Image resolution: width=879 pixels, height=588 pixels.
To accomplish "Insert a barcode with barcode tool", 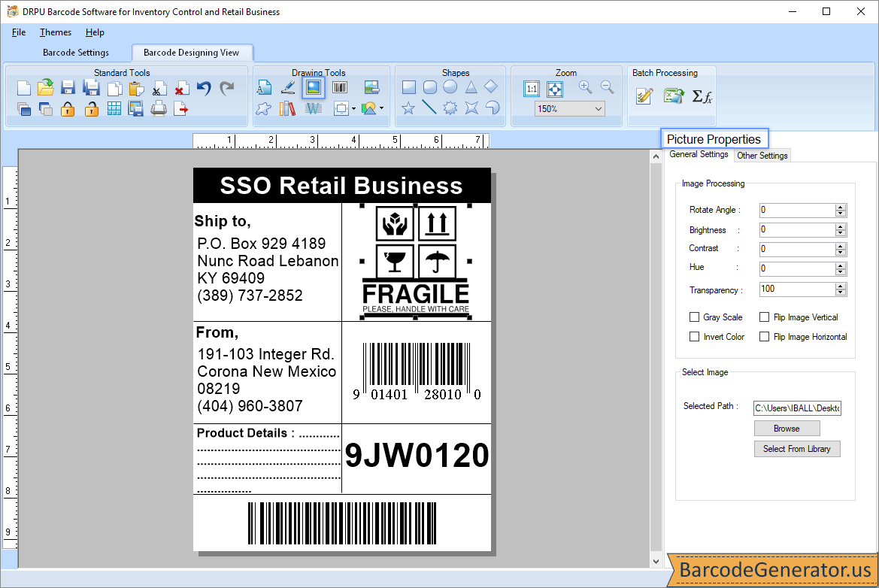I will click(340, 87).
